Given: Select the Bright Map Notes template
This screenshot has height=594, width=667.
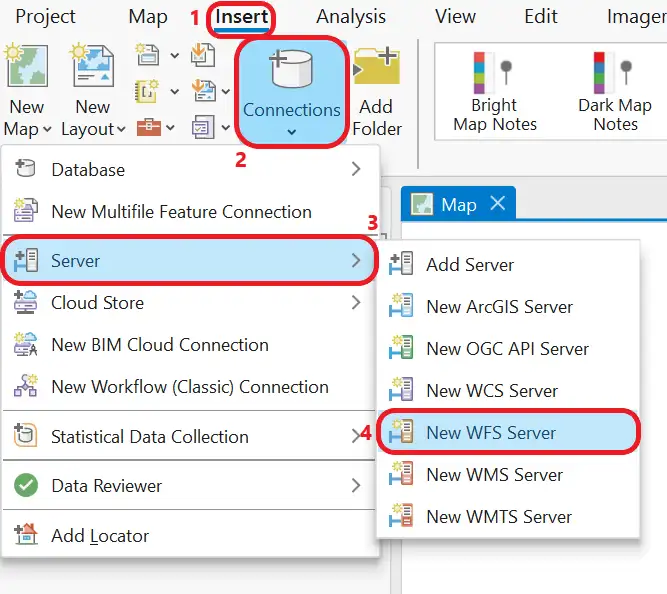Looking at the screenshot, I should (494, 91).
